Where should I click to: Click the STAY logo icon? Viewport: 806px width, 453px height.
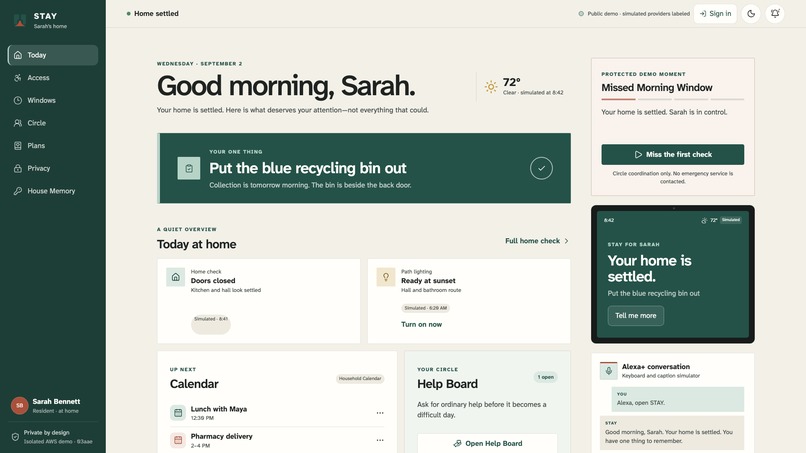coord(20,21)
